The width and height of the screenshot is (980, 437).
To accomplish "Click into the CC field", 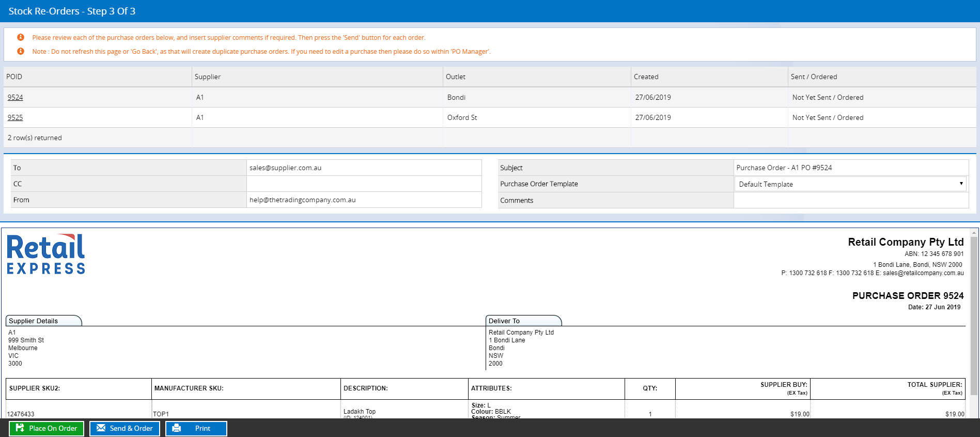I will click(x=364, y=184).
